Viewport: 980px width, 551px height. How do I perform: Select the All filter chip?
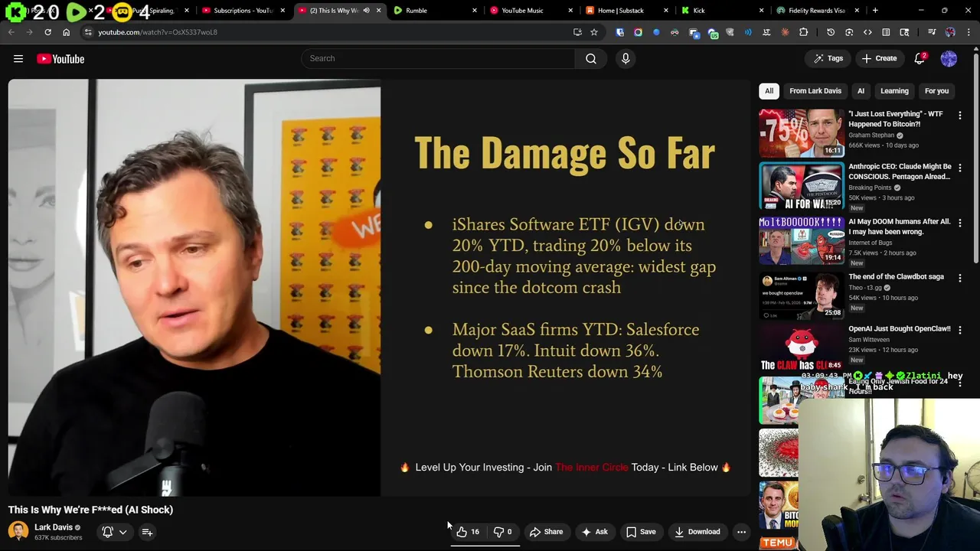coord(769,91)
